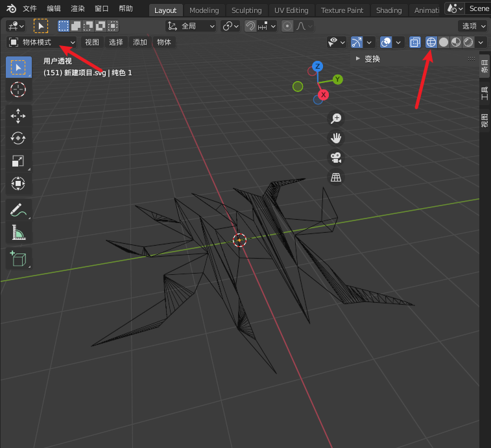Switch to the Shading workspace tab
Screen dimensions: 491x448
pyautogui.click(x=389, y=10)
